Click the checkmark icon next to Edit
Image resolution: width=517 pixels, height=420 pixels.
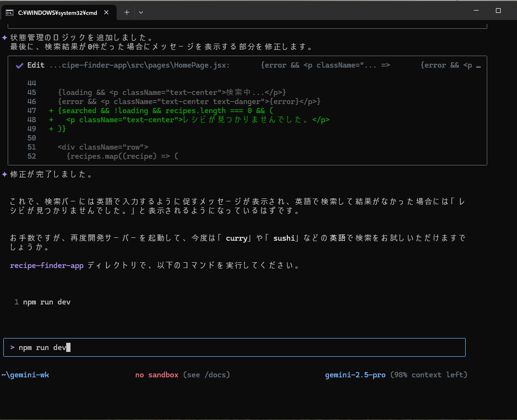20,66
